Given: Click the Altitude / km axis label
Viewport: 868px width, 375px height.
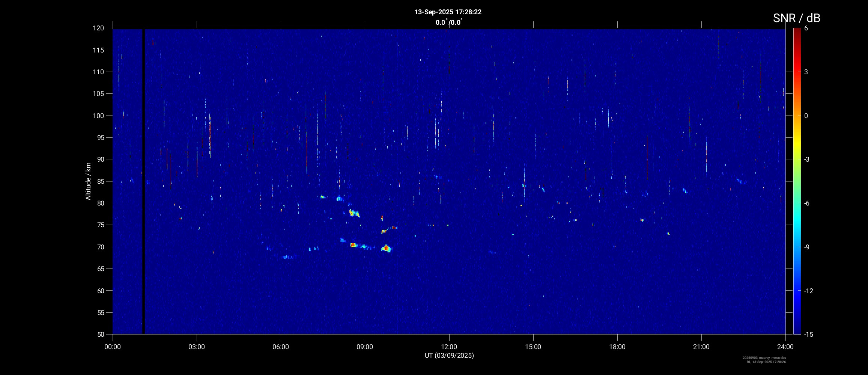Looking at the screenshot, I should pyautogui.click(x=88, y=181).
